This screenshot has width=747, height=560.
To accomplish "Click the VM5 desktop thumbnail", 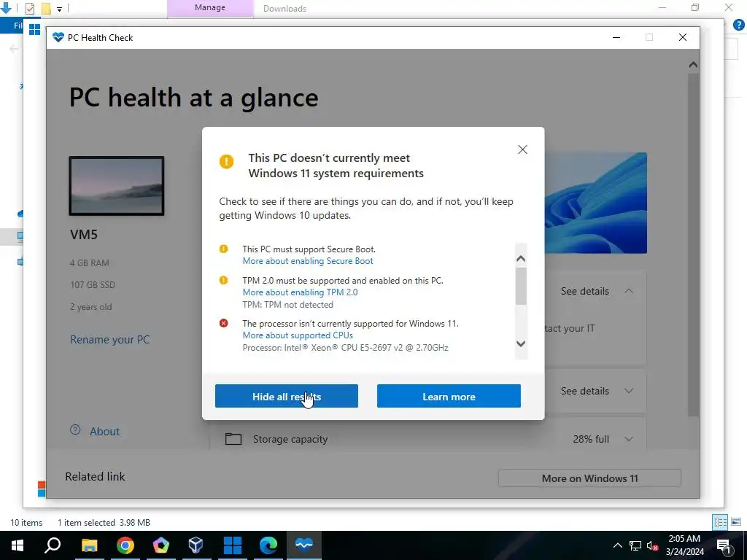I will click(x=117, y=186).
